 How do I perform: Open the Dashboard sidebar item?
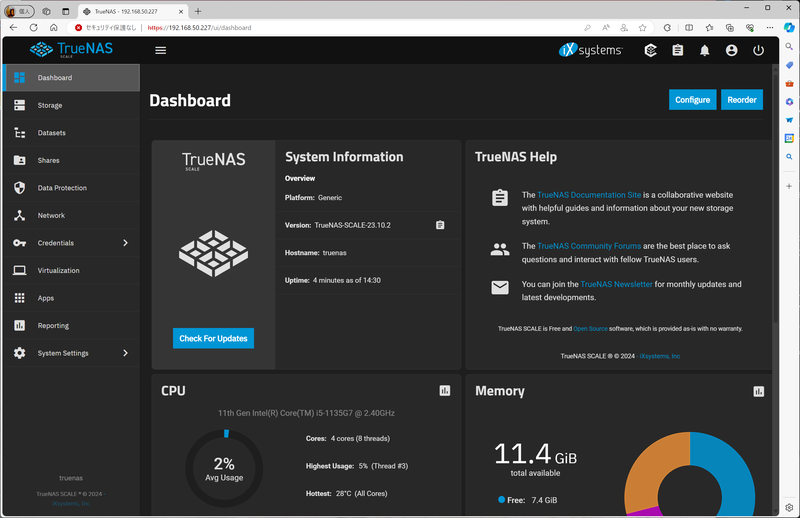point(71,78)
